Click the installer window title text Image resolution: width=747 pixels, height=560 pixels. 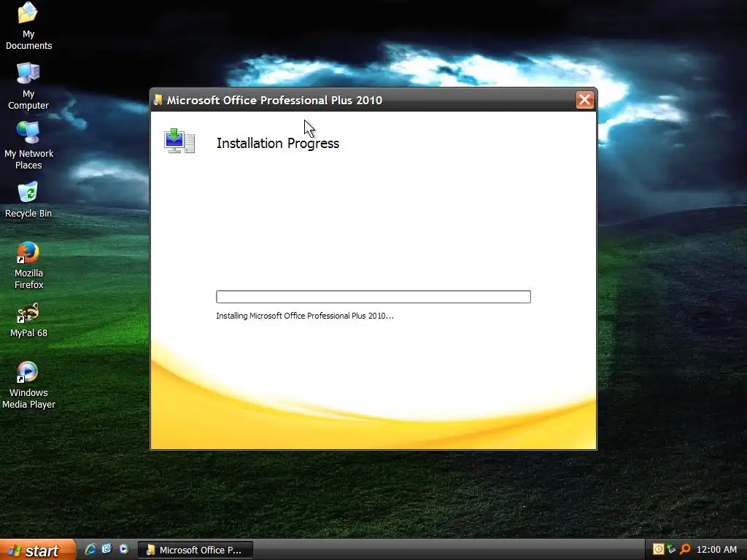[274, 100]
